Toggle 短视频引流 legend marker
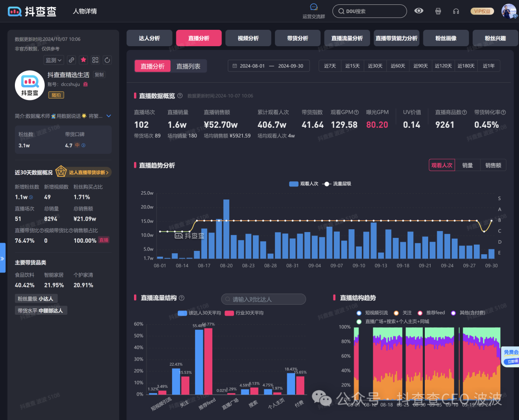 (x=359, y=313)
